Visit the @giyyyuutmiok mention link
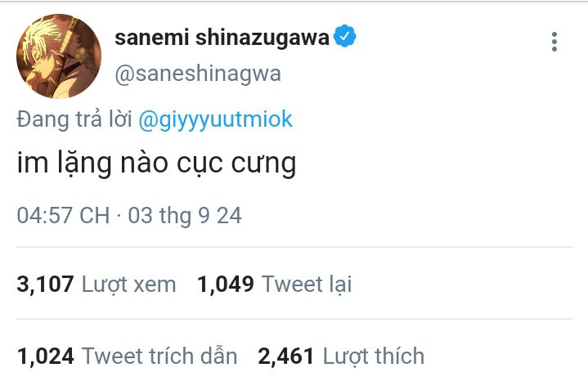Image resolution: width=588 pixels, height=390 pixels. coord(216,119)
